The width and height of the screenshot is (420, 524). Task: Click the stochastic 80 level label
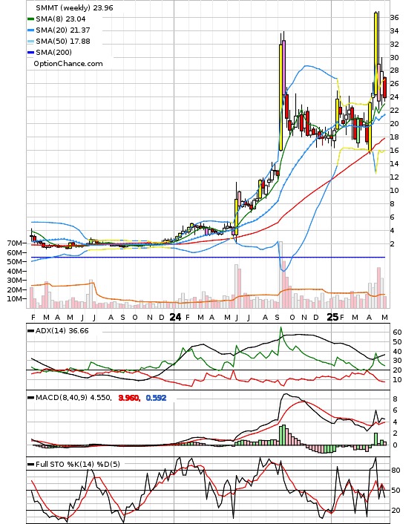point(396,471)
